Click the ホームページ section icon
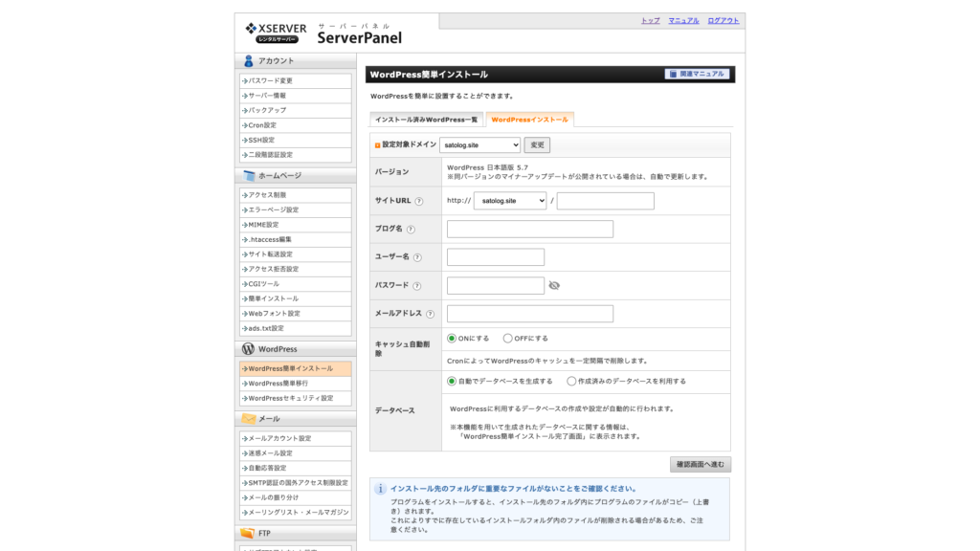Screen dimensions: 980x551 pos(249,176)
